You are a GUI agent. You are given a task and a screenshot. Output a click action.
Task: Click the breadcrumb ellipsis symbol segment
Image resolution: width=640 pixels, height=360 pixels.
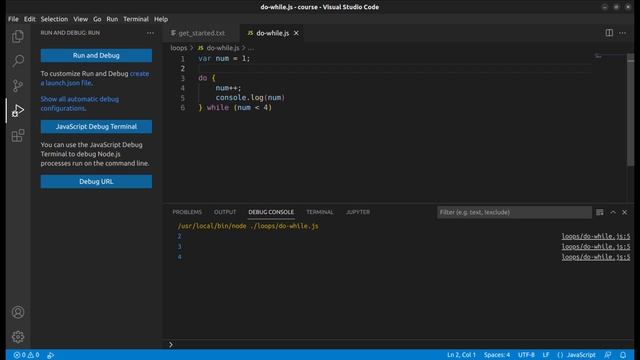(251, 48)
